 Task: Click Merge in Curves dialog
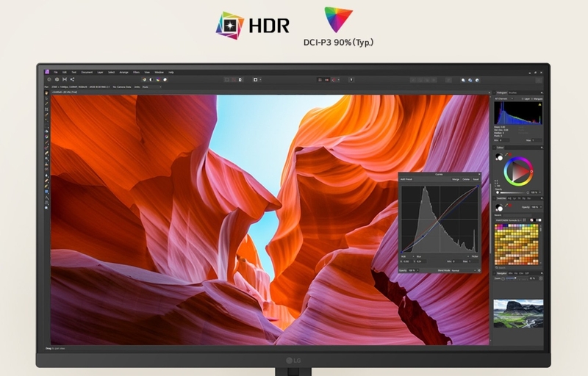[456, 179]
